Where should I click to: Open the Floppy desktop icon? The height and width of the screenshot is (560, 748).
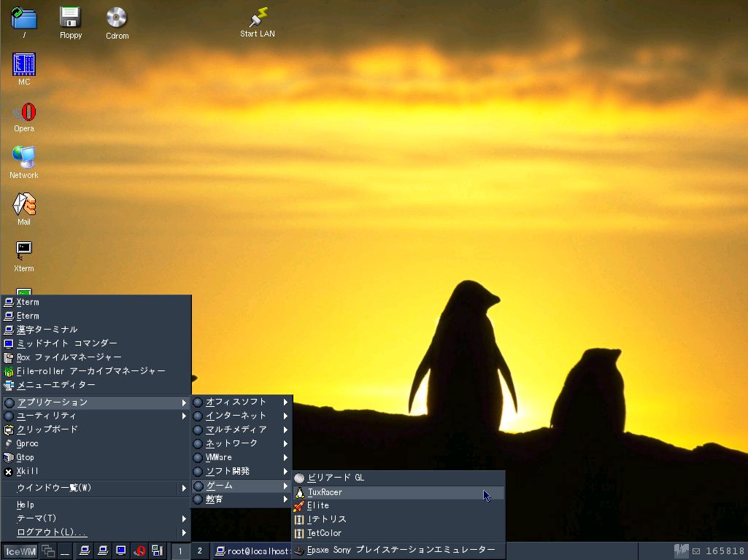coord(71,23)
